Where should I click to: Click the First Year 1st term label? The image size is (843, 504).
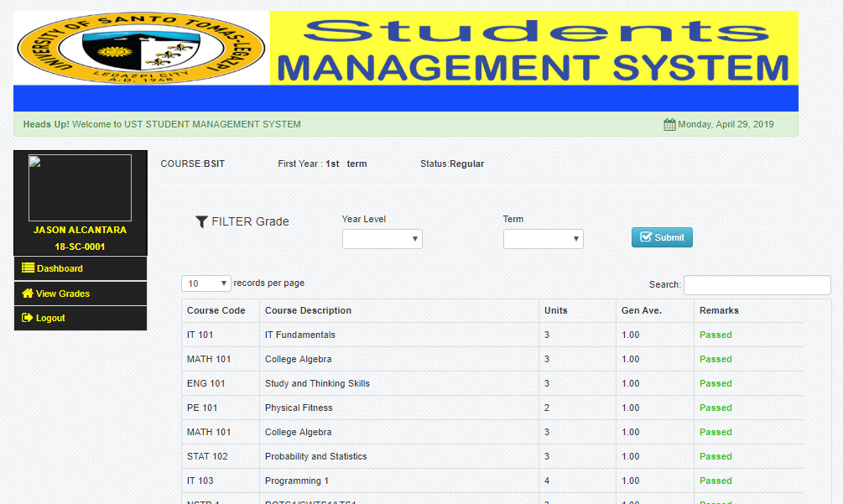click(322, 164)
